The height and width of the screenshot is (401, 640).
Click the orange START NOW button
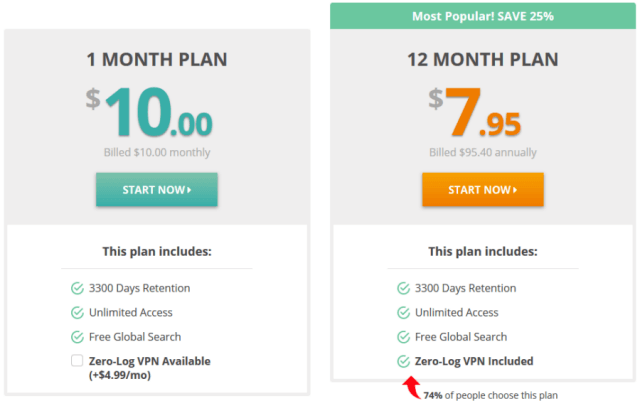pos(483,189)
